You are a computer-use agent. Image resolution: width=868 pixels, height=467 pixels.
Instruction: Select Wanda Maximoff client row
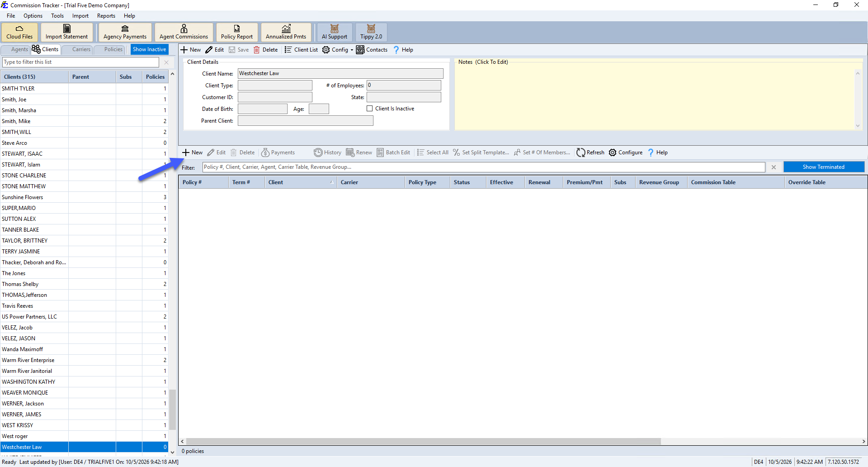[x=84, y=349]
